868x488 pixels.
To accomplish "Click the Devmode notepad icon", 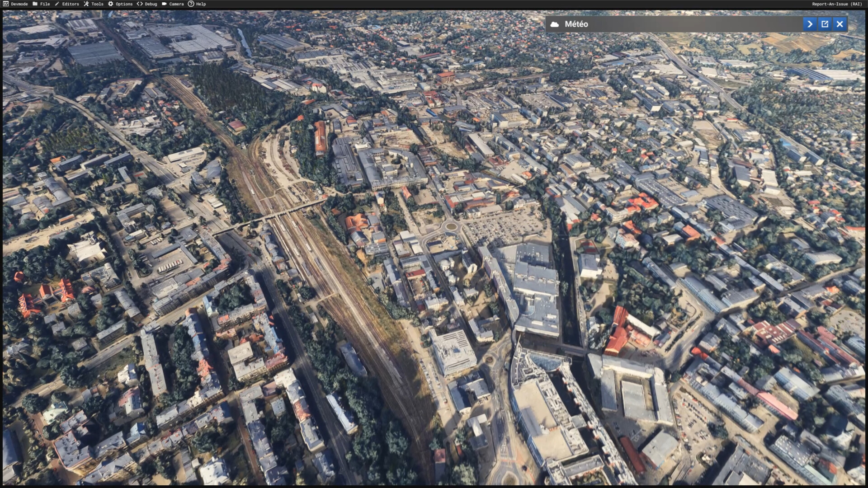I will pos(5,4).
